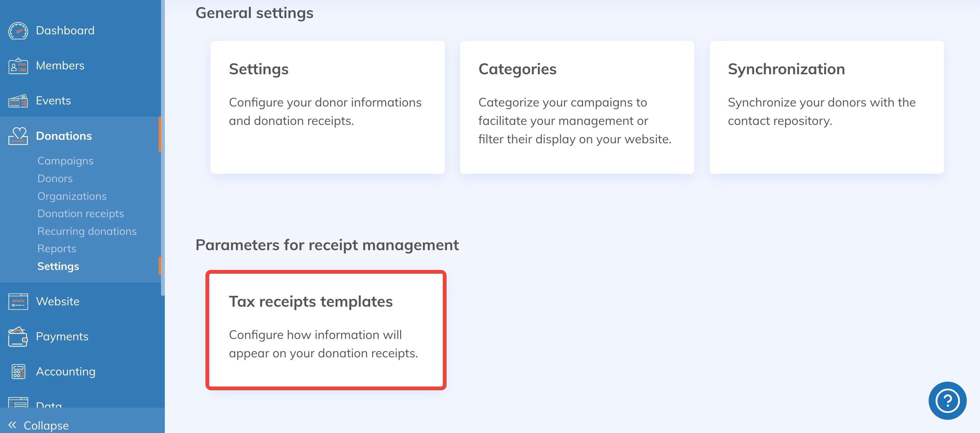This screenshot has height=433, width=980.
Task: Open the Campaigns submenu item
Action: coord(66,161)
